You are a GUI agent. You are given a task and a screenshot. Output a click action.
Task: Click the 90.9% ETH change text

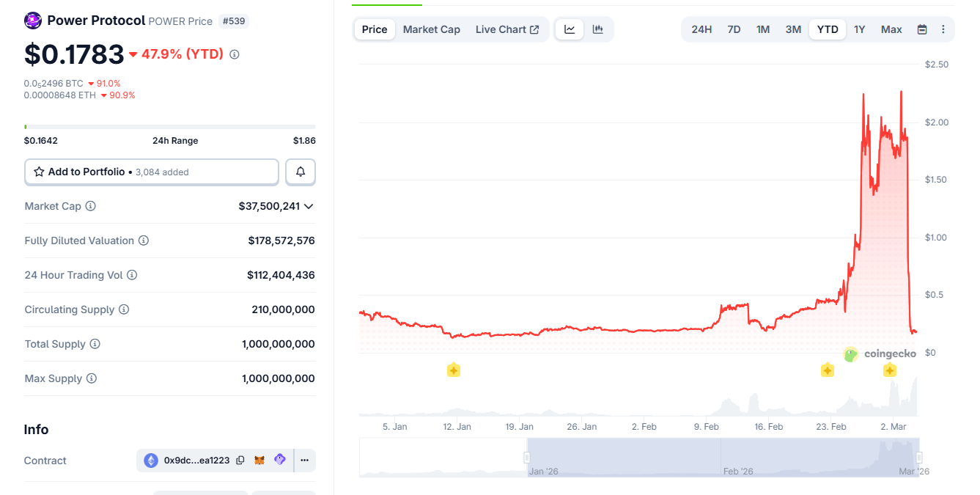tap(122, 95)
